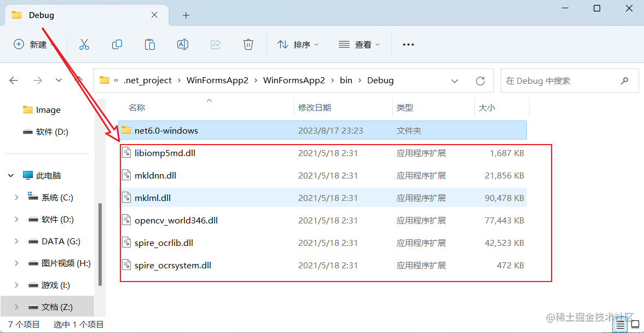644x333 pixels.
Task: Collapse the 此电脑 tree node
Action: click(11, 175)
